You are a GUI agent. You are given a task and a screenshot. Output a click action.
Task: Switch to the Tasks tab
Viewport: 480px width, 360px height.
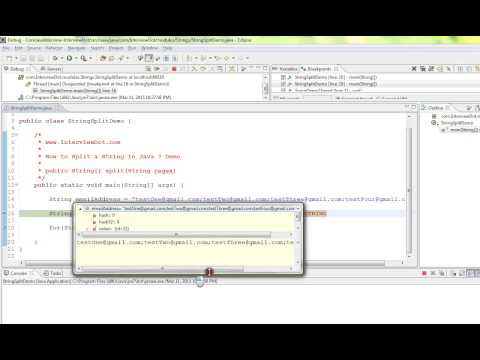(x=53, y=273)
